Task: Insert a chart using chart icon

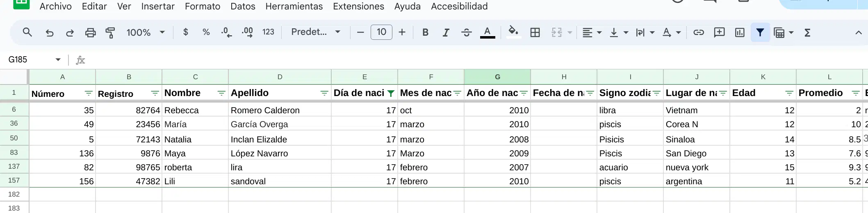Action: click(740, 32)
